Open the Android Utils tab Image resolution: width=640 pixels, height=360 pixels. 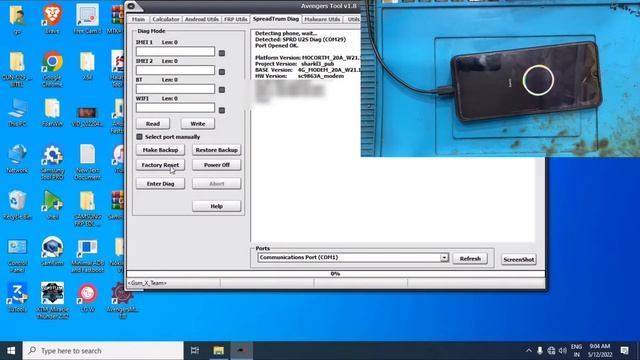(x=202, y=19)
